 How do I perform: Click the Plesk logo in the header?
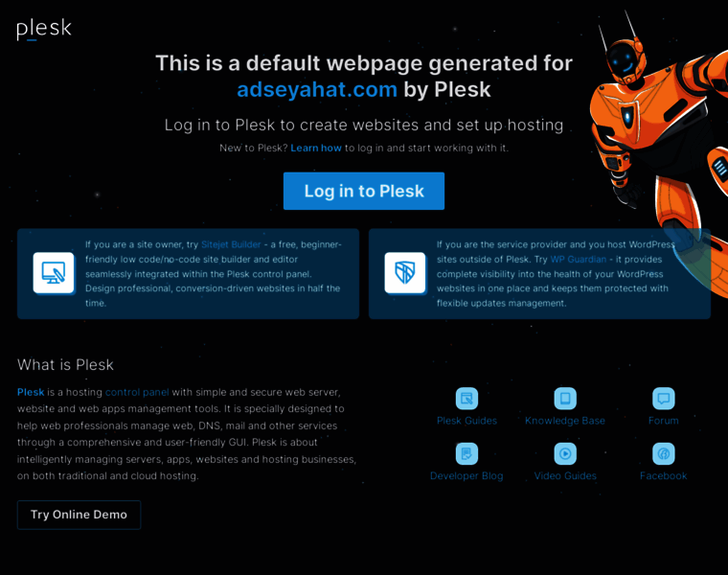pos(44,30)
